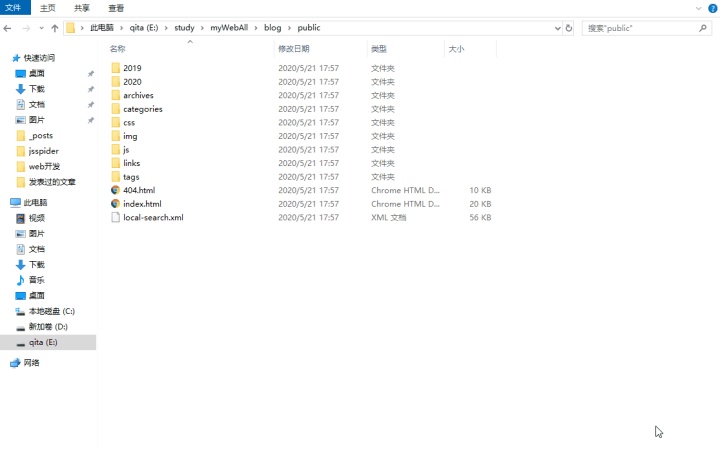Open the address bar history dropdown

tap(557, 28)
